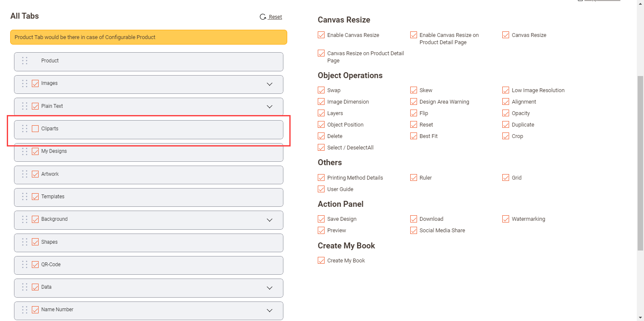Uncheck the Watermarking option
Screen dimensions: 644x321
506,219
